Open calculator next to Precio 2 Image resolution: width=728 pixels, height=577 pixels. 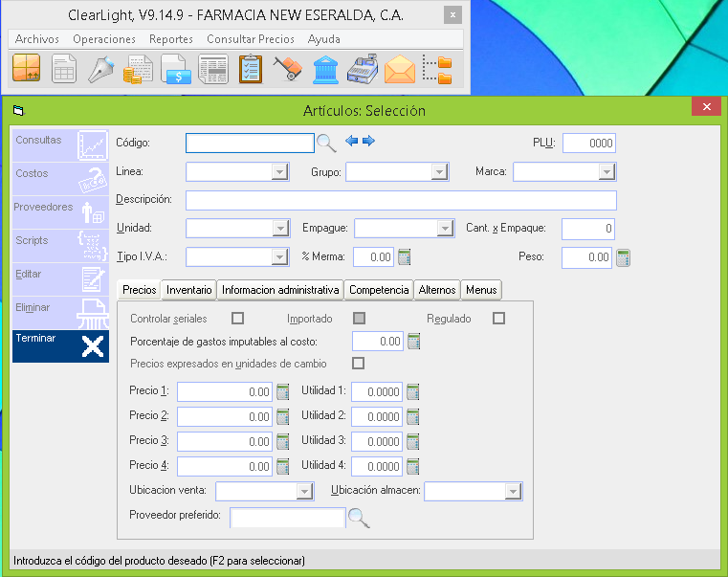tap(283, 417)
